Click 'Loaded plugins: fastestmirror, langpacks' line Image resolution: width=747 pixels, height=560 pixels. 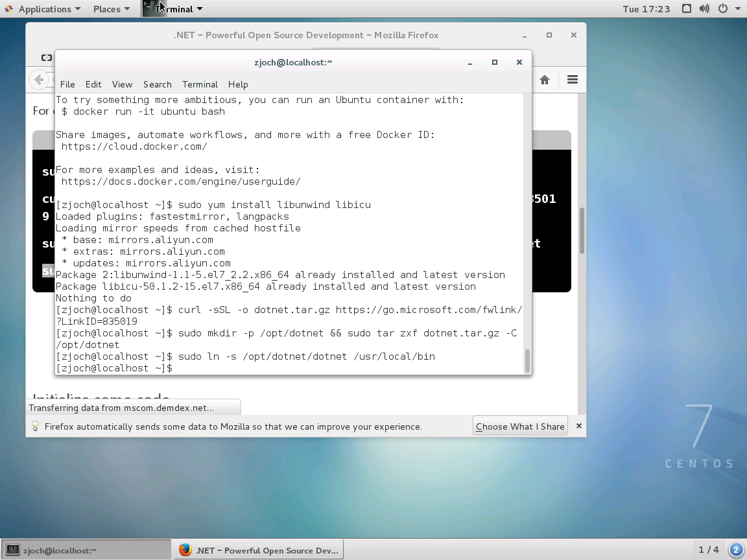coord(172,216)
